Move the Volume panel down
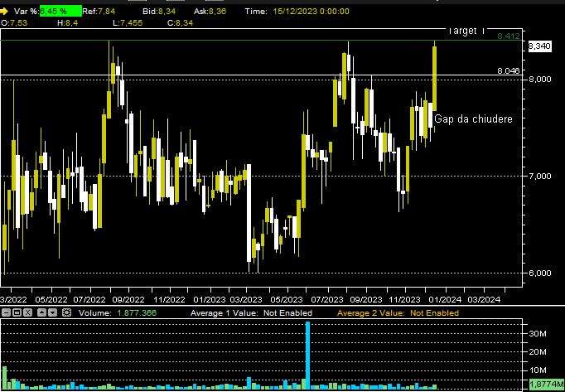The image size is (565, 392). (x=53, y=312)
